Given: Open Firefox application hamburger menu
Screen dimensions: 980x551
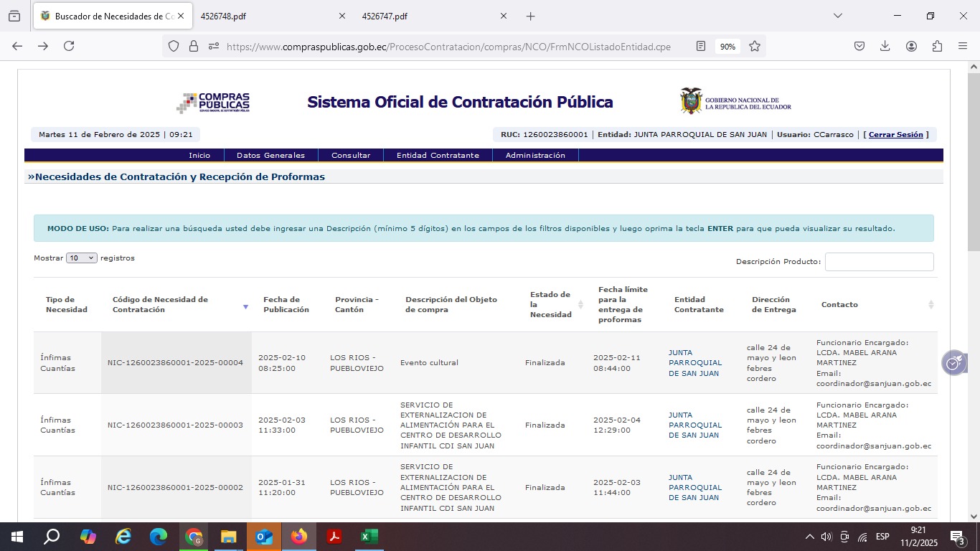Looking at the screenshot, I should [963, 46].
